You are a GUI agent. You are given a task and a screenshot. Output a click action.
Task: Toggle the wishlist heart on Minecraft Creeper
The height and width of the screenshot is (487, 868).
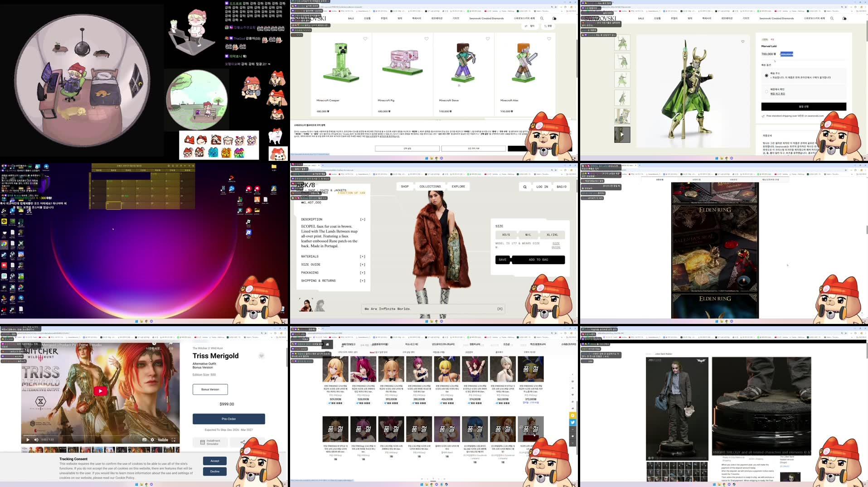365,39
